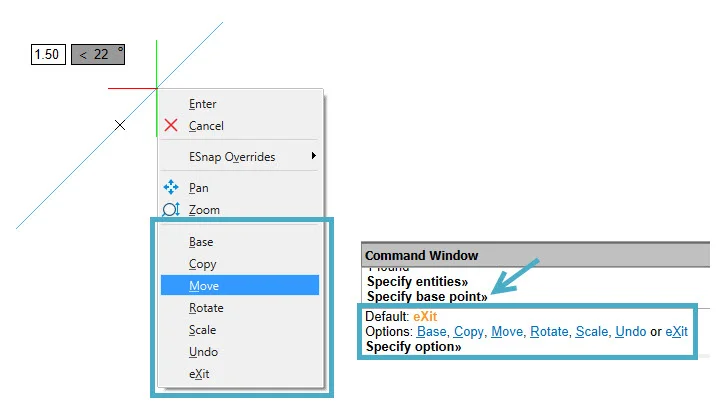Choose Enter from the context menu
726x417 pixels.
tap(202, 104)
